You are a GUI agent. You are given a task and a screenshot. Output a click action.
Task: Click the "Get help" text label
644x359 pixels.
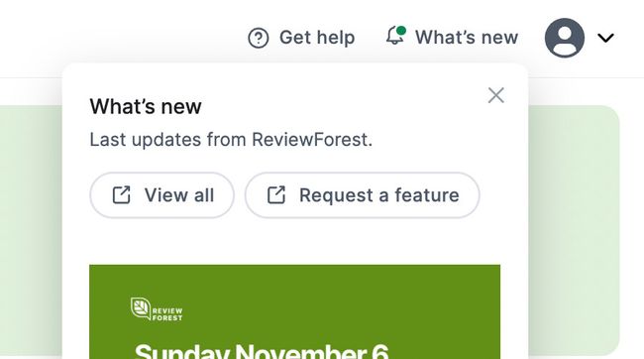[x=317, y=38]
